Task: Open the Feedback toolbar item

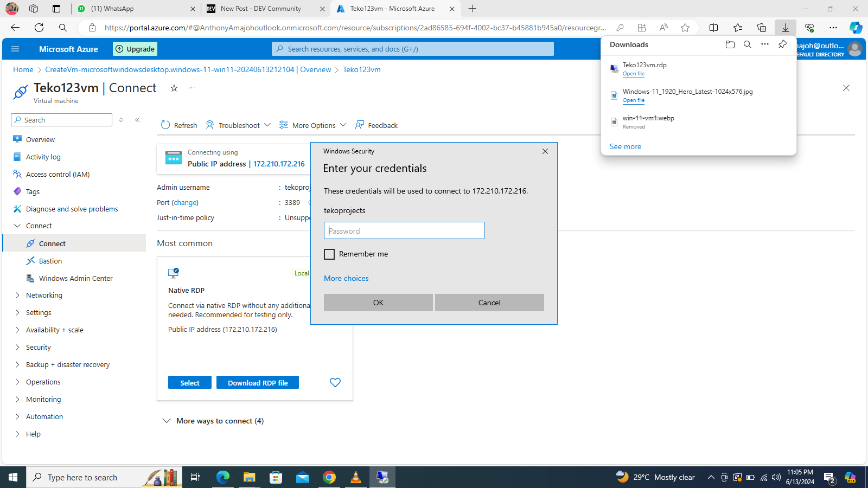Action: click(x=376, y=125)
